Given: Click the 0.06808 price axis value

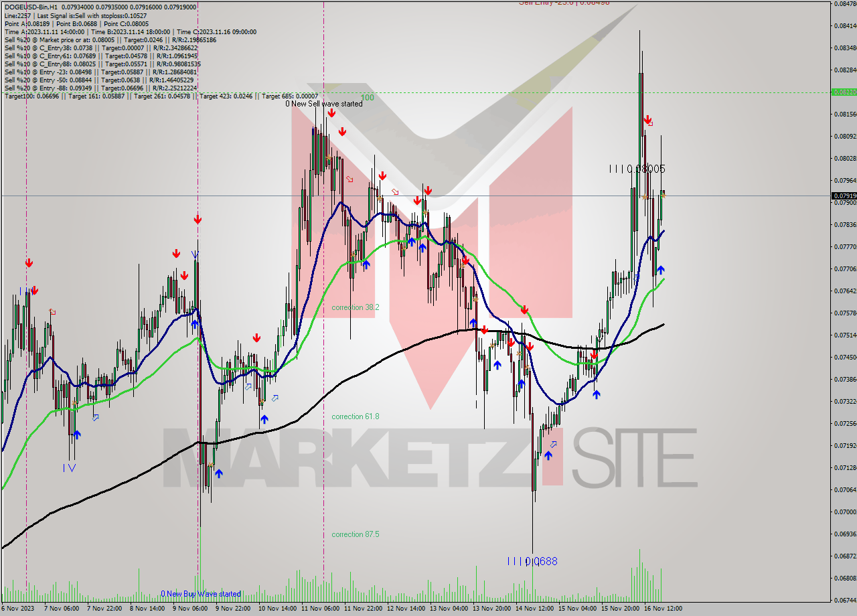Looking at the screenshot, I should point(845,578).
